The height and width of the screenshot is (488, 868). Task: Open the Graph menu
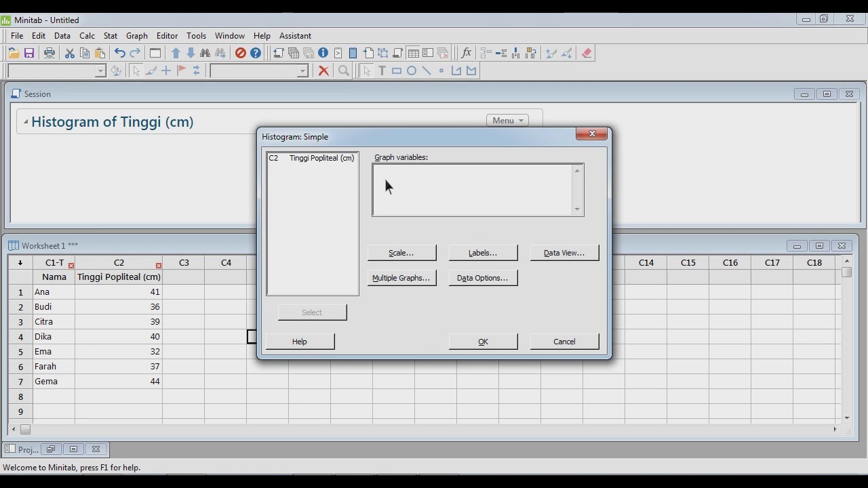(x=136, y=35)
